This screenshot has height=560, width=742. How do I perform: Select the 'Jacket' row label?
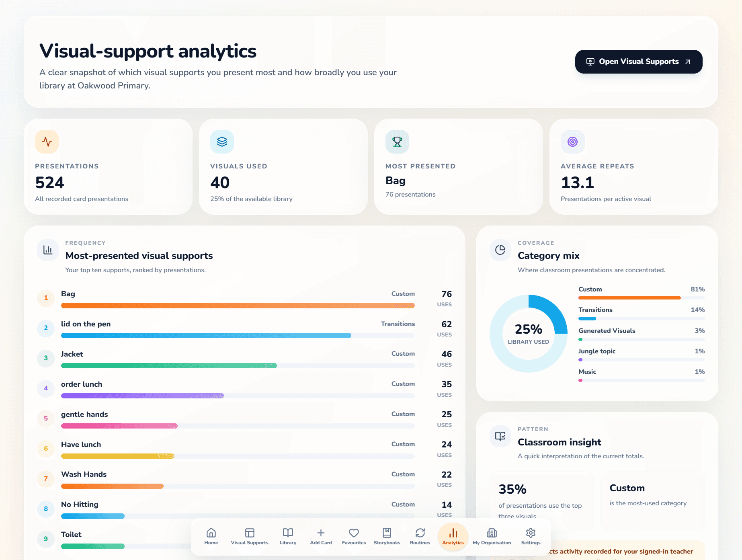point(72,354)
